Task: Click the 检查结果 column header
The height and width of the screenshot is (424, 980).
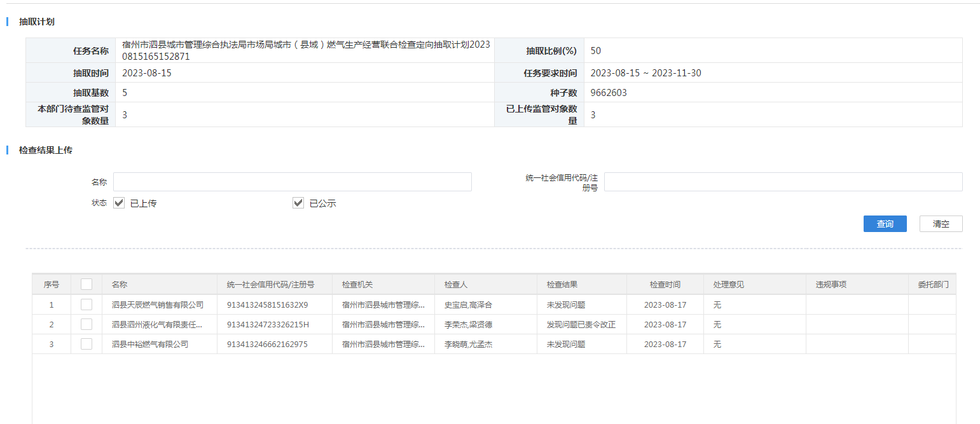Action: [582, 284]
